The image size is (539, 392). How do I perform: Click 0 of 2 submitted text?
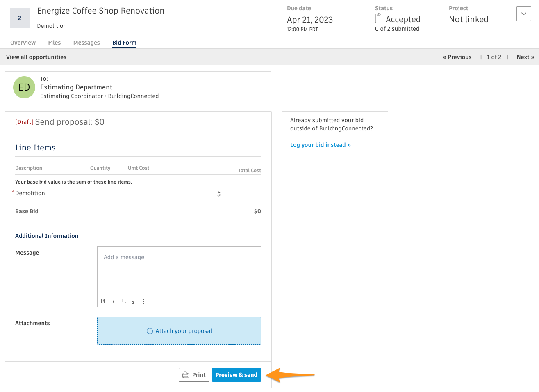coord(397,29)
